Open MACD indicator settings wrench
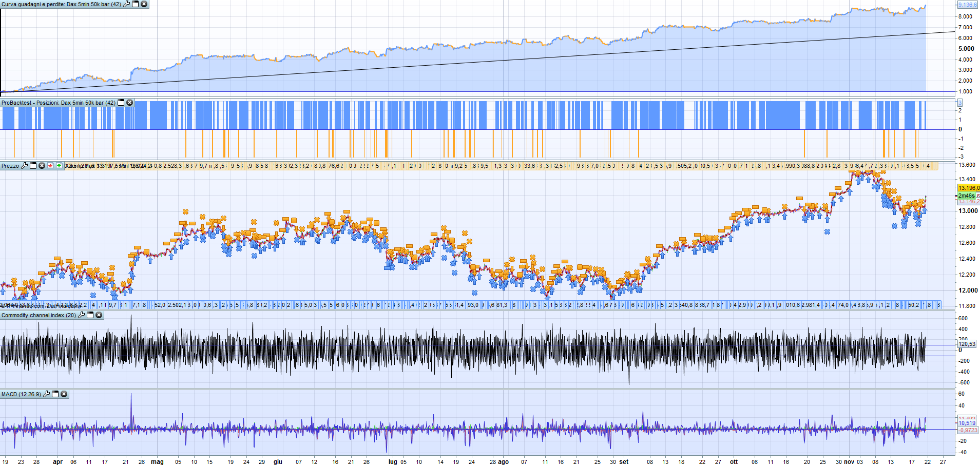The image size is (980, 466). coord(46,394)
